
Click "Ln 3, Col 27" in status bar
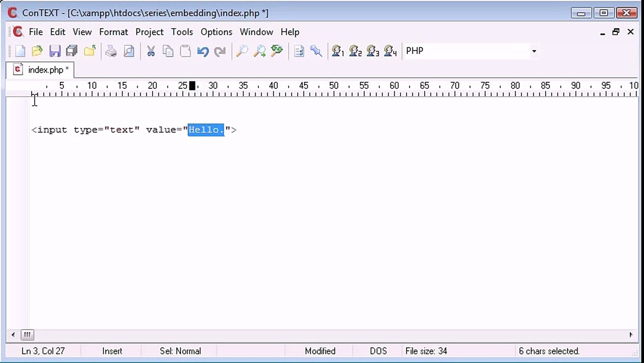coord(43,351)
